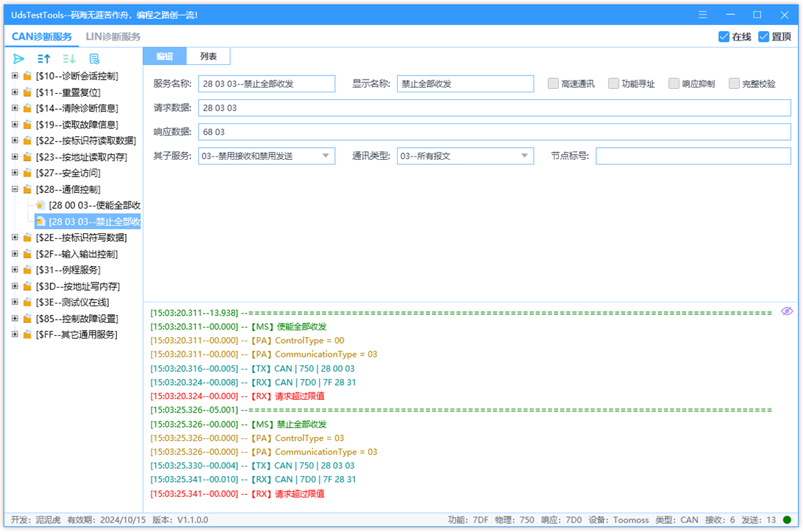Select the $3E 测试仪在线 label
Screen dimensions: 803x532
(72, 303)
